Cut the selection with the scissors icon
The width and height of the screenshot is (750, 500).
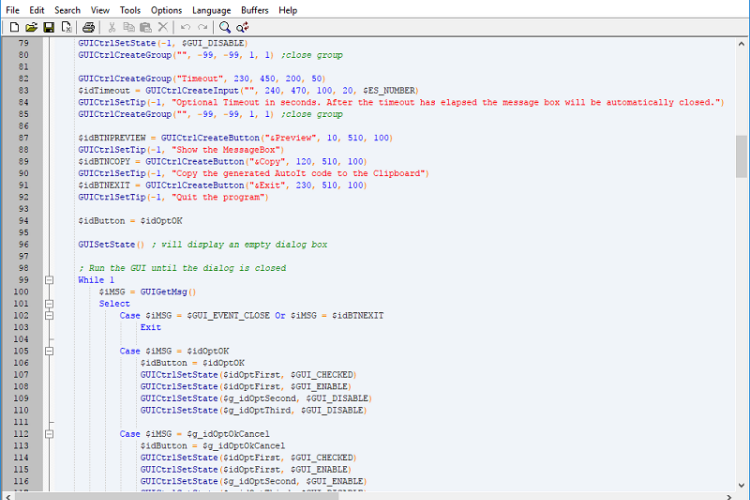[x=111, y=27]
